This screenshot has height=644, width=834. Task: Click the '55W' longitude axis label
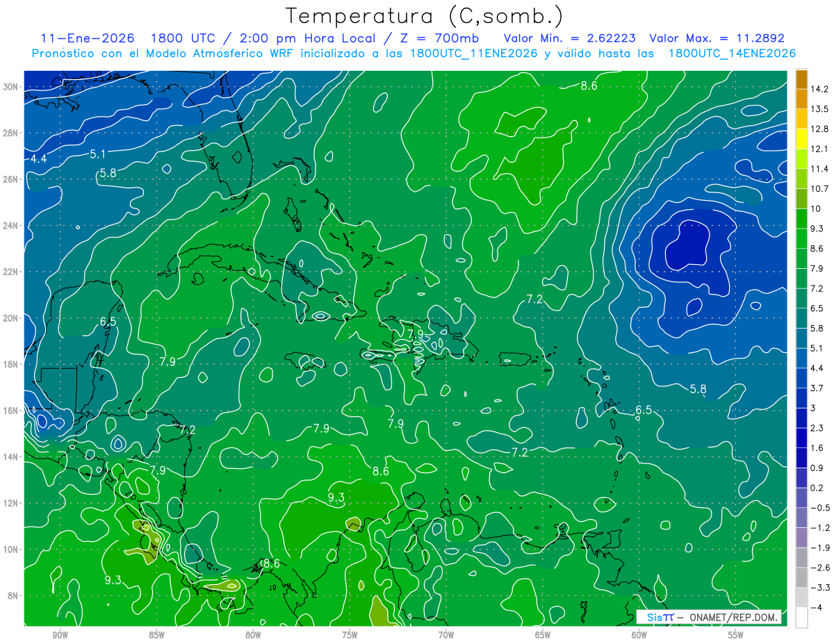click(736, 635)
